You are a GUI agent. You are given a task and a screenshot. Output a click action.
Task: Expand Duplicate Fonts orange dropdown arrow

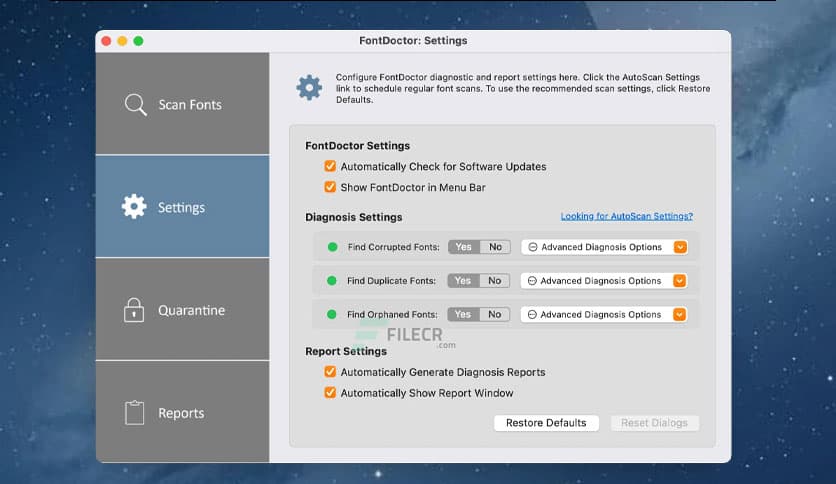click(679, 280)
